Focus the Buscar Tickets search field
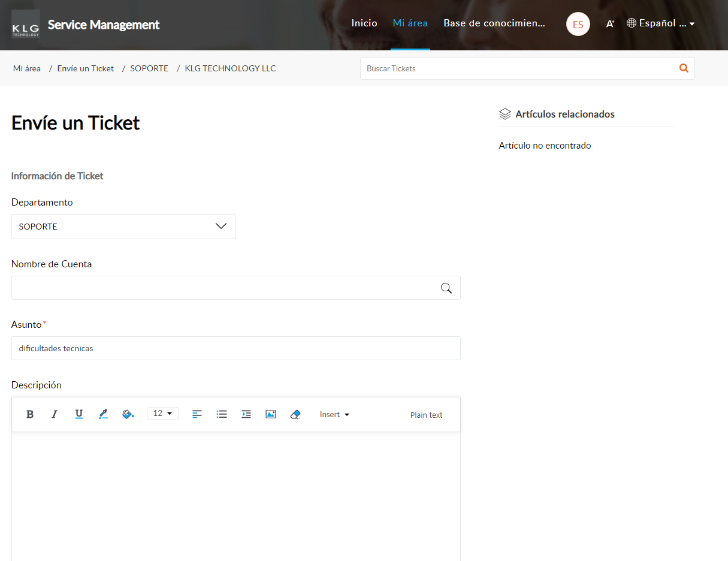Screen dimensions: 728x561 [519, 68]
